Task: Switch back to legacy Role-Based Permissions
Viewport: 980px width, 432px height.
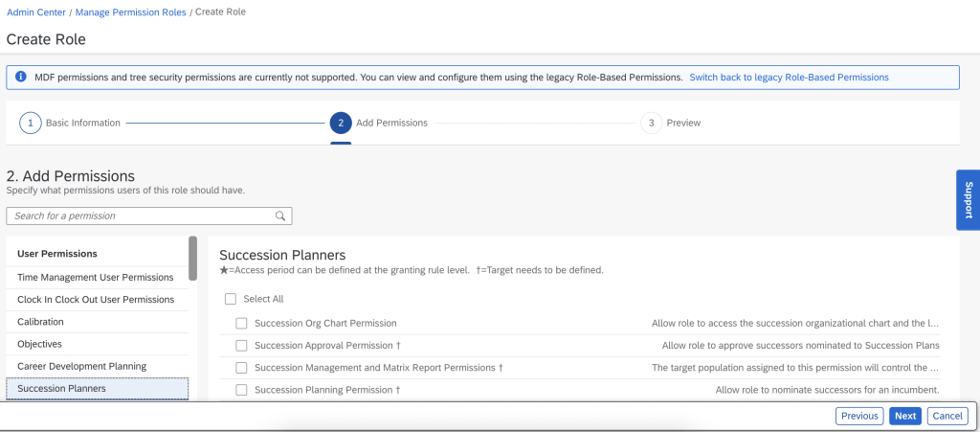Action: point(789,78)
